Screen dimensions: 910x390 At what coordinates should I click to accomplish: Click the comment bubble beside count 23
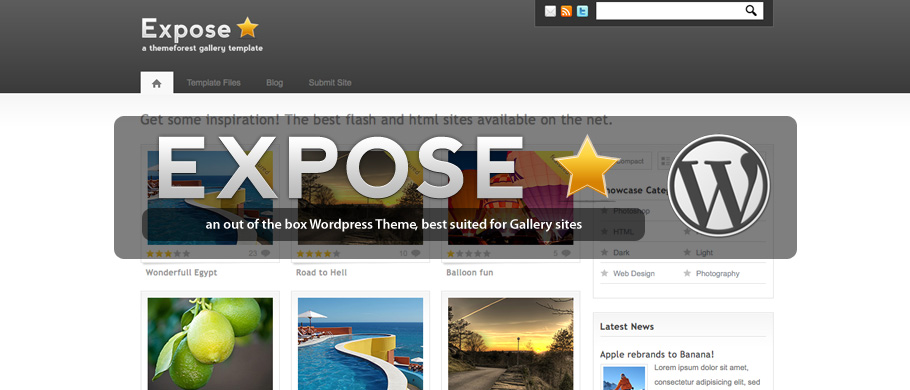(x=266, y=254)
